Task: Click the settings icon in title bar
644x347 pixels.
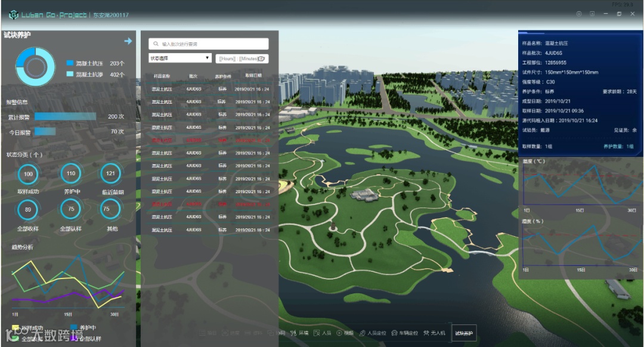Action: pyautogui.click(x=578, y=14)
